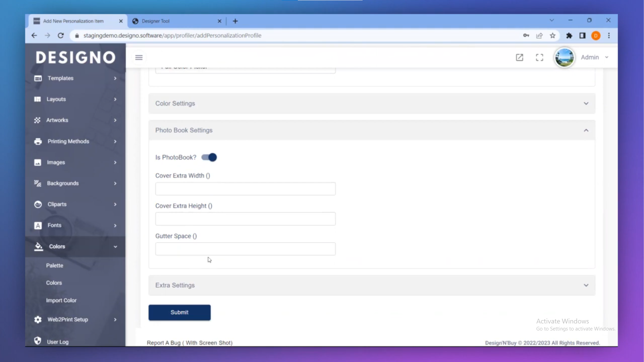Click the Admin profile avatar
The width and height of the screenshot is (644, 362).
point(565,57)
